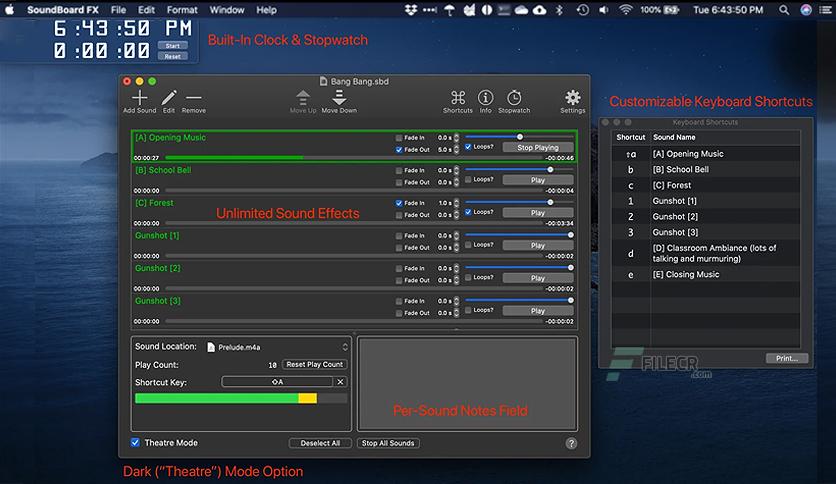Click Fade Out stepper for Opening Music
The width and height of the screenshot is (836, 484).
pos(456,150)
